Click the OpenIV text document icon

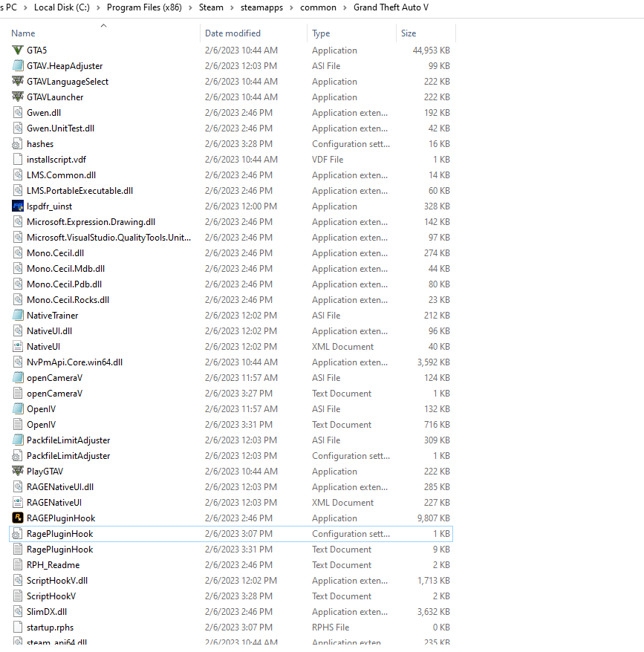coord(18,425)
